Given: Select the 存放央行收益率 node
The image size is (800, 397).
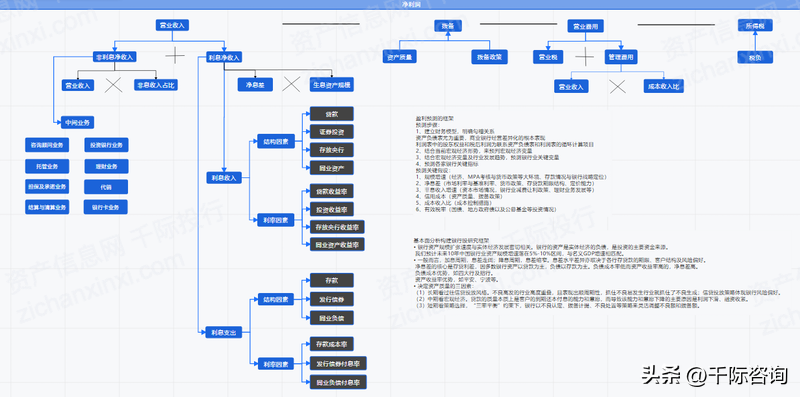Looking at the screenshot, I should 337,227.
